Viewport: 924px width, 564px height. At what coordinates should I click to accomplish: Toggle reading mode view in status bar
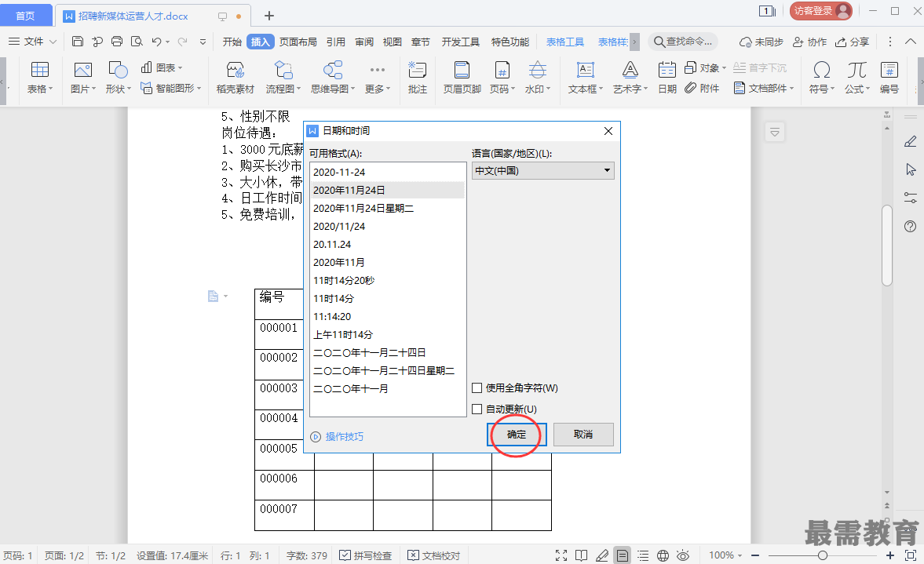click(581, 555)
